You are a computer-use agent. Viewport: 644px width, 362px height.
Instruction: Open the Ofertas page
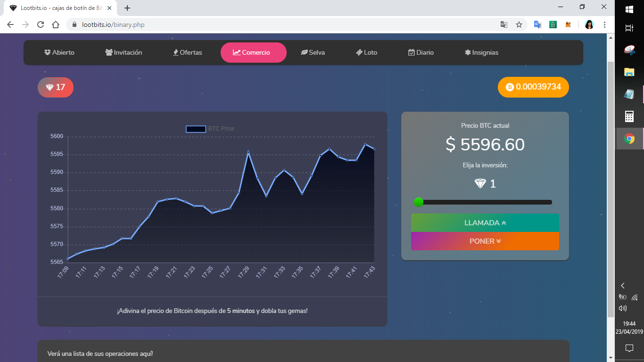[x=188, y=52]
